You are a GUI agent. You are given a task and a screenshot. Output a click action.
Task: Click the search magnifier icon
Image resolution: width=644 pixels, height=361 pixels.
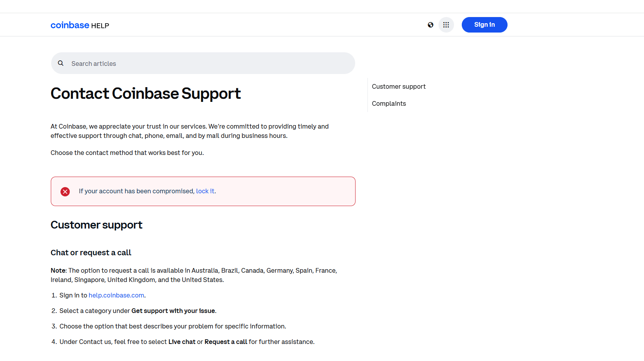point(61,63)
